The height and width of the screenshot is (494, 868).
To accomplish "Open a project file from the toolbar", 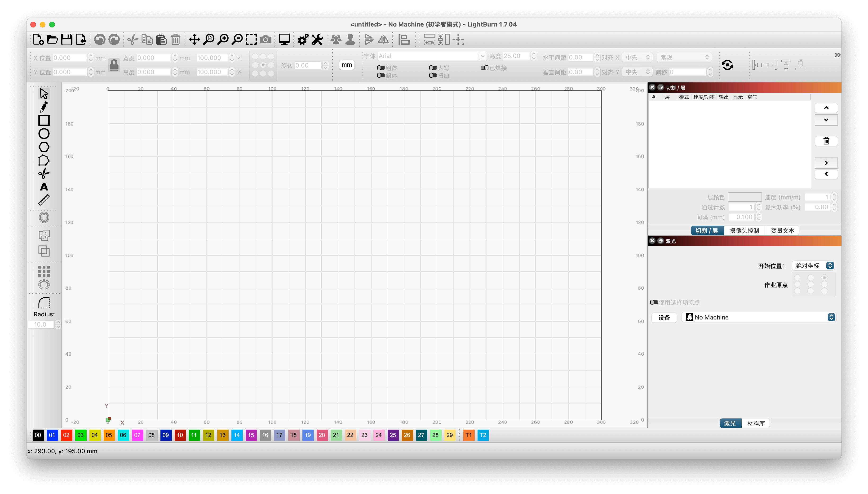I will tap(52, 40).
